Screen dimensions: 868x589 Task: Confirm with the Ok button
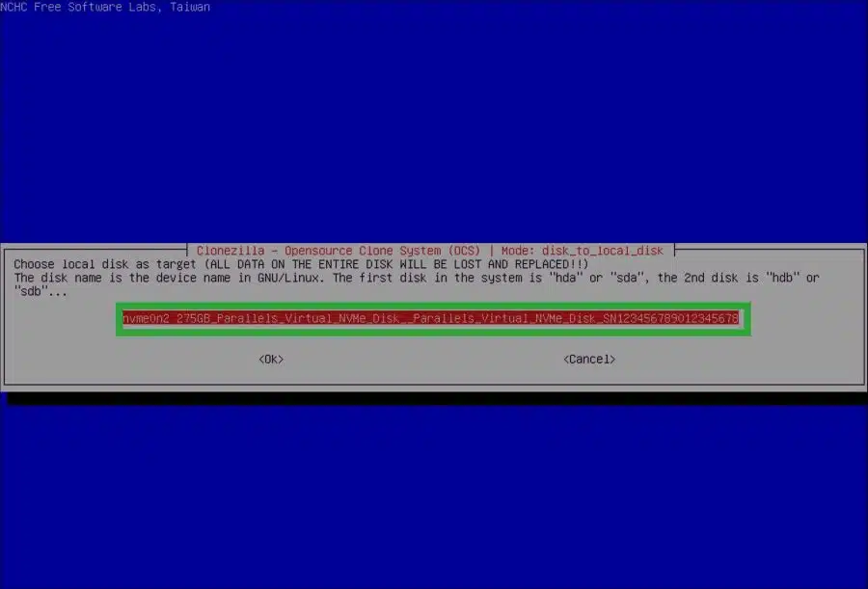click(x=271, y=360)
